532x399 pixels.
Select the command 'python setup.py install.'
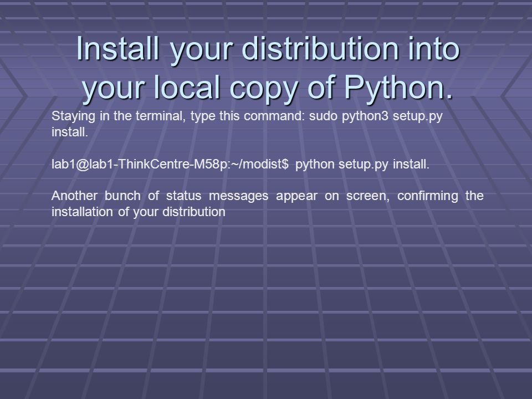click(x=362, y=165)
